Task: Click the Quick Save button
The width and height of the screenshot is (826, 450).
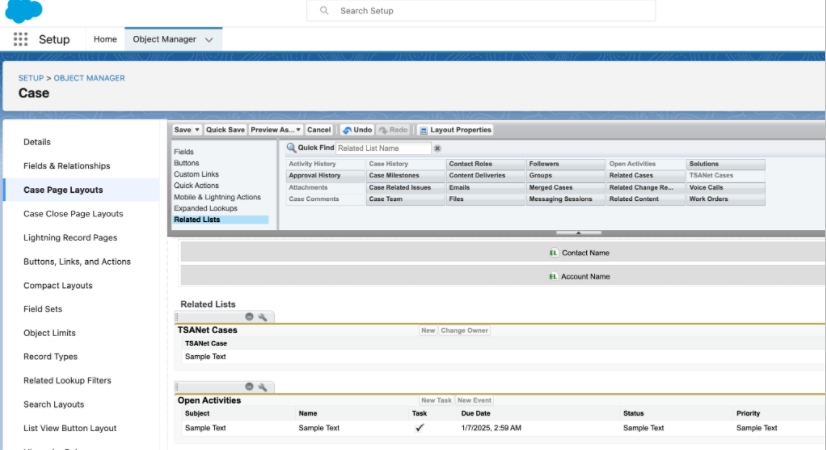Action: [225, 130]
